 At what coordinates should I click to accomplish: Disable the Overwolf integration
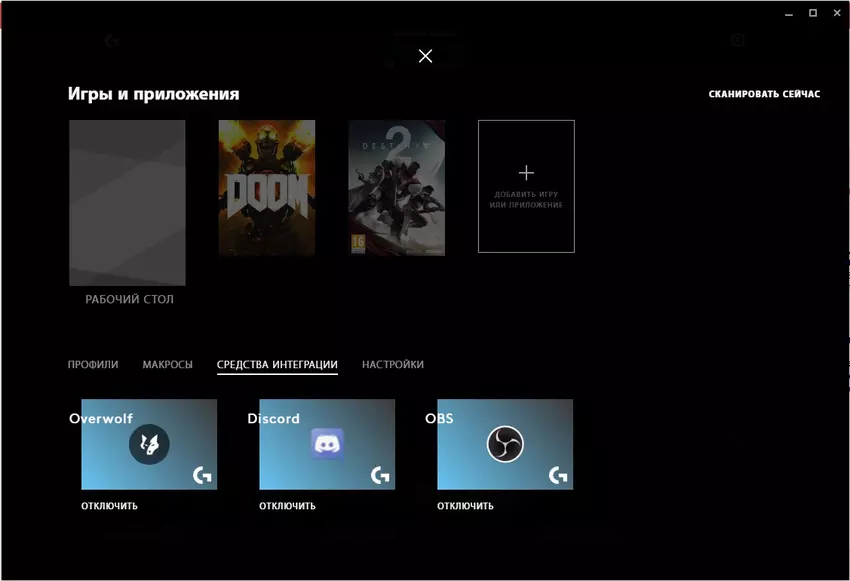109,506
